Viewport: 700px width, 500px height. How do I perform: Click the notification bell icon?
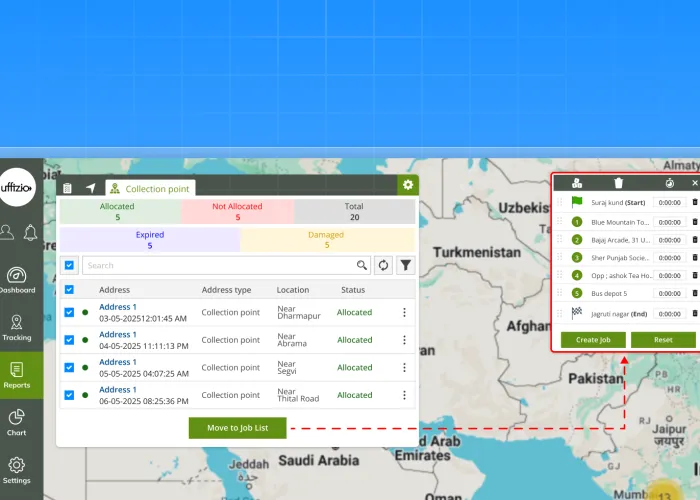(31, 233)
